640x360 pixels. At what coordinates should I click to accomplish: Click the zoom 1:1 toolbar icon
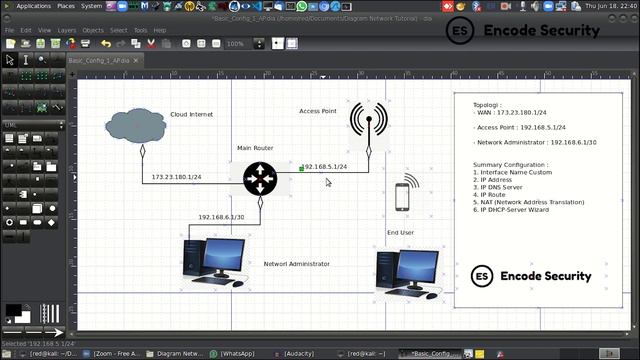pyautogui.click(x=216, y=44)
